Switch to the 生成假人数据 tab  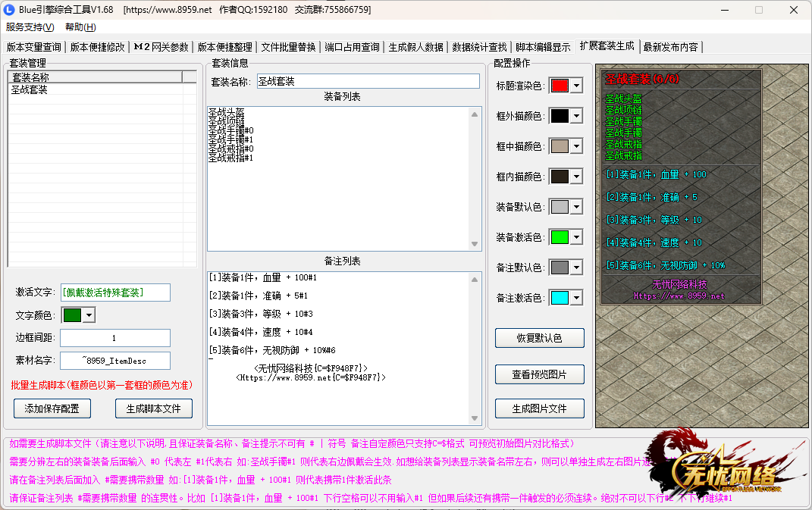[x=415, y=47]
